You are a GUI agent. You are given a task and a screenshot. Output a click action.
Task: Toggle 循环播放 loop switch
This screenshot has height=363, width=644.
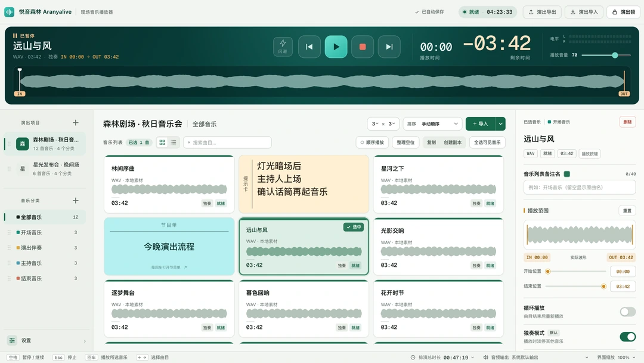(627, 312)
